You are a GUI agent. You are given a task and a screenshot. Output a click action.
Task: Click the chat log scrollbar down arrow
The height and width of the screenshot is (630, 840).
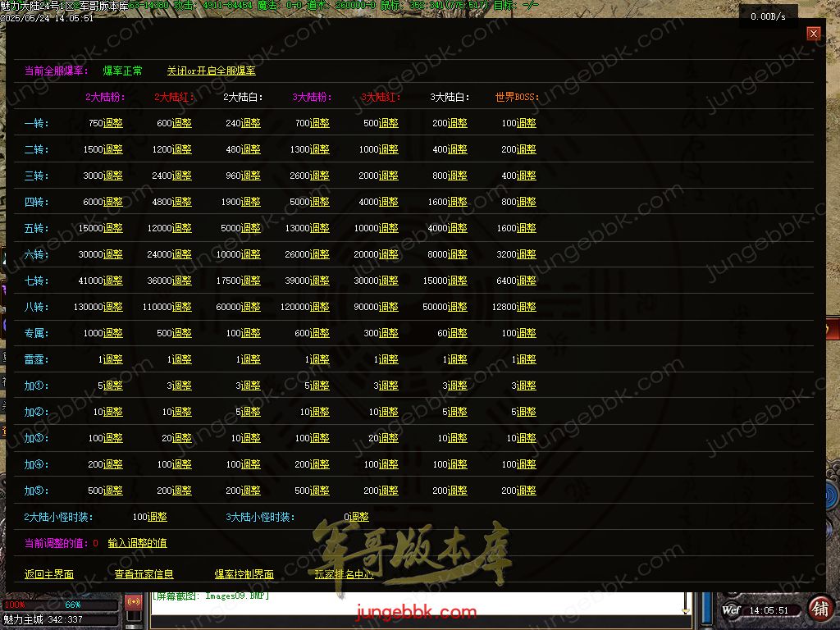pyautogui.click(x=687, y=609)
